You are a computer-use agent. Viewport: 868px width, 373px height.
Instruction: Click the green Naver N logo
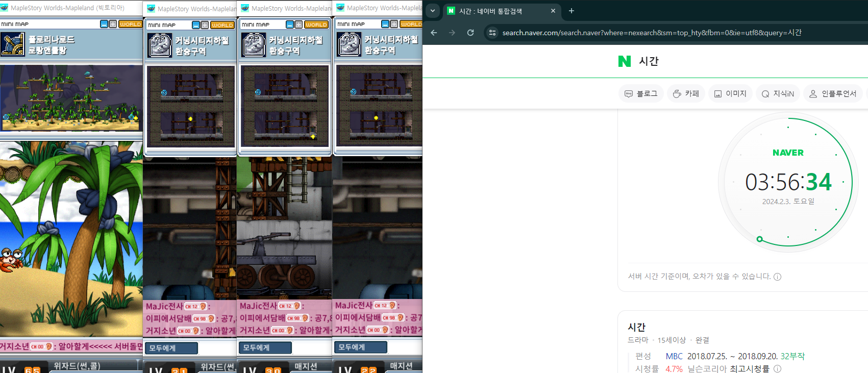pyautogui.click(x=624, y=61)
